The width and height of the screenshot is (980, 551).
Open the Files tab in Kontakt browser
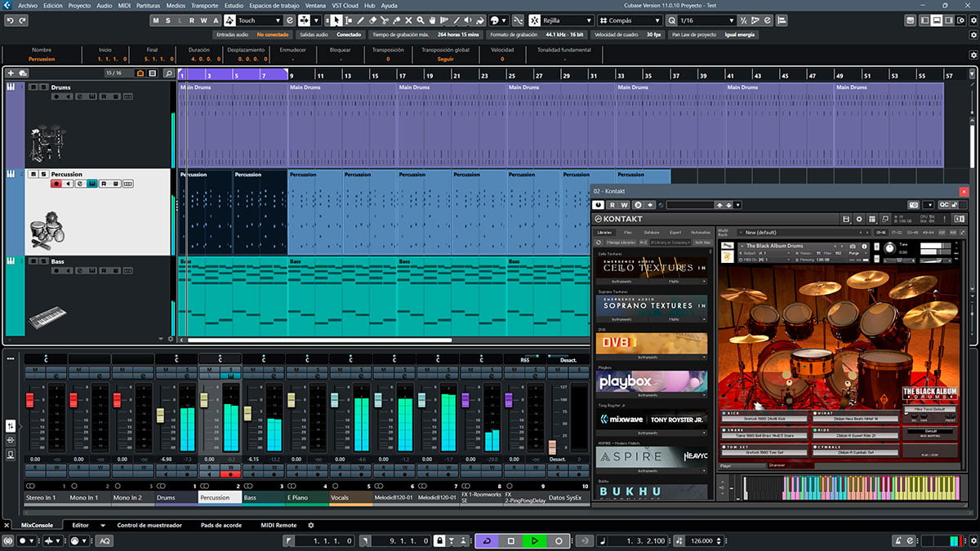click(627, 233)
